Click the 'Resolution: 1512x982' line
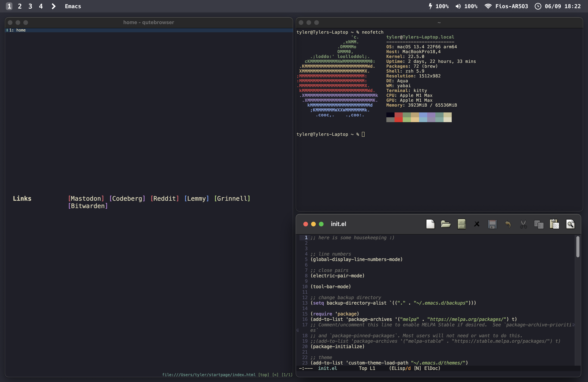 point(413,76)
